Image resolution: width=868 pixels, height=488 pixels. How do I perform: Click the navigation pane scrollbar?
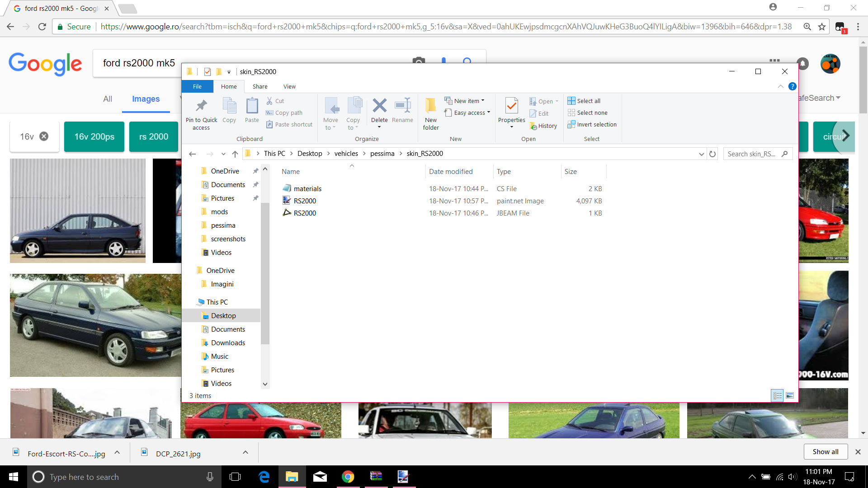(x=265, y=273)
